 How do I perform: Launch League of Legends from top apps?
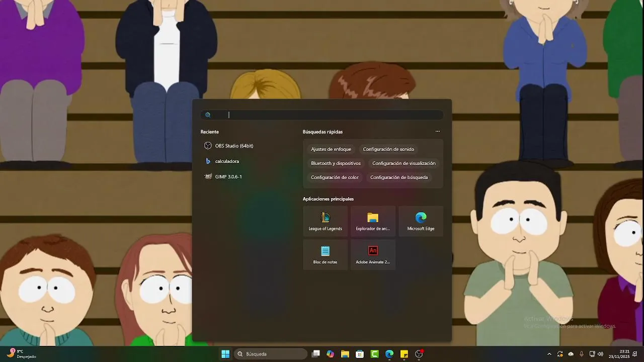click(x=325, y=221)
